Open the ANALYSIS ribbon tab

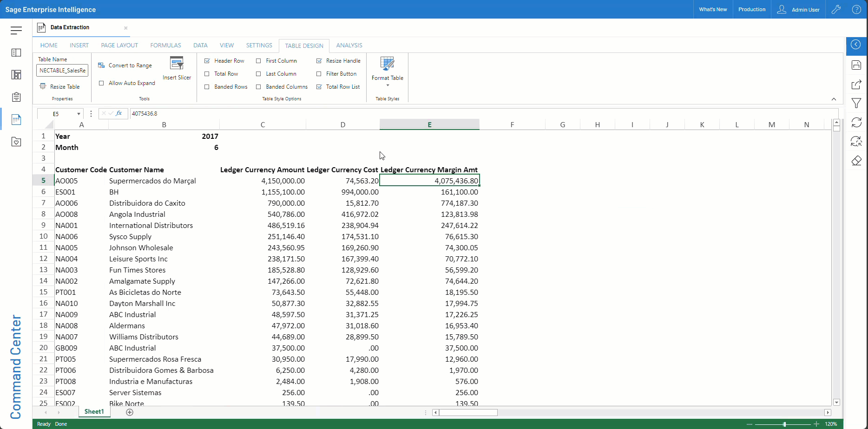[349, 45]
